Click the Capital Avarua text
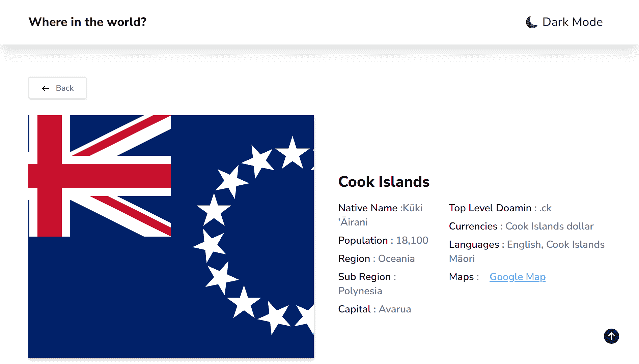 (x=374, y=309)
